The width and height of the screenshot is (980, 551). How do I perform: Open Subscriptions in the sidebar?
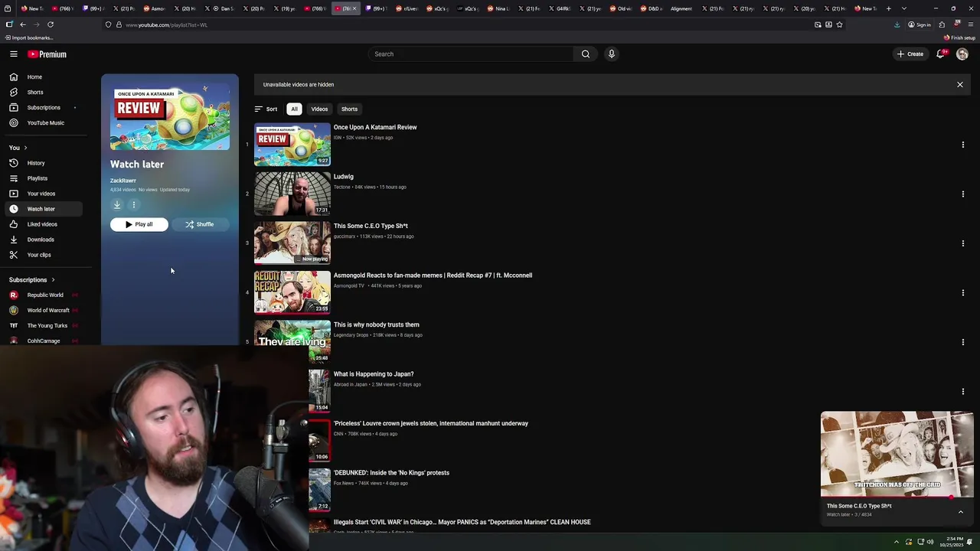pos(44,107)
